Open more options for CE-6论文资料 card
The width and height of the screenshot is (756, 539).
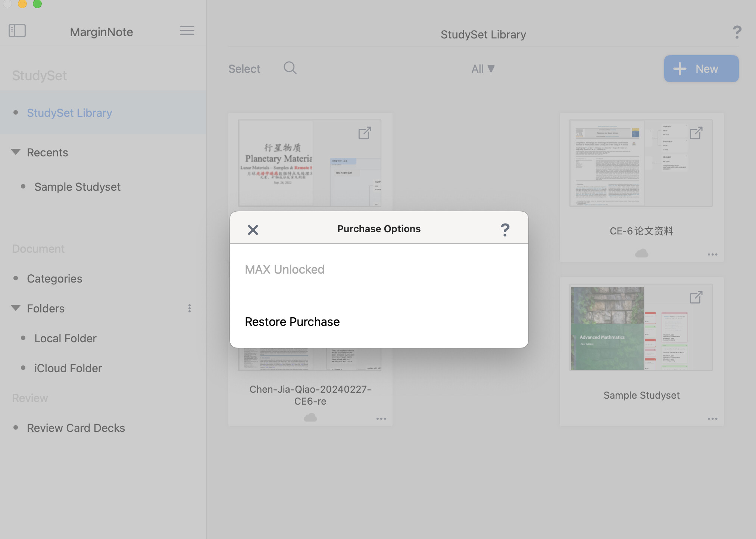tap(712, 255)
